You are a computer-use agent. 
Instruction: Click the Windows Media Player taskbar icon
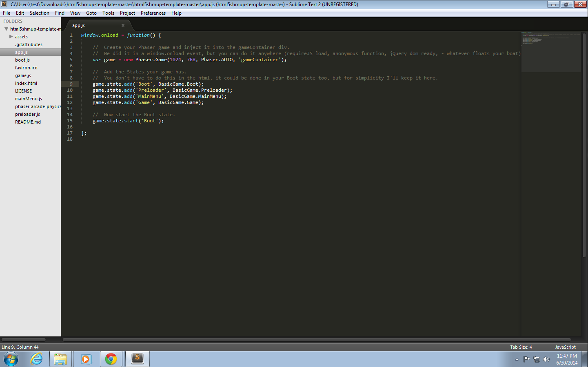tap(86, 359)
